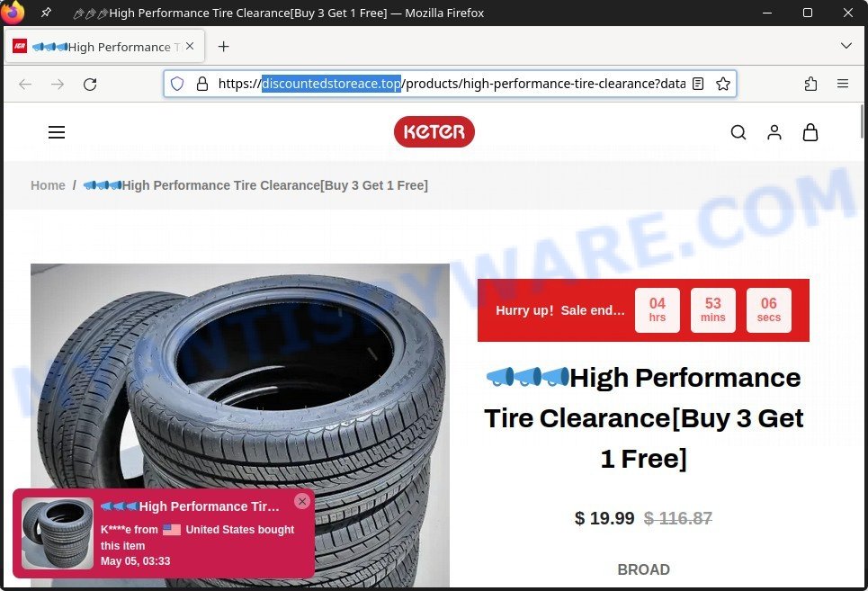This screenshot has height=591, width=868.
Task: Open the Firefox extensions puzzle icon
Action: click(x=811, y=84)
